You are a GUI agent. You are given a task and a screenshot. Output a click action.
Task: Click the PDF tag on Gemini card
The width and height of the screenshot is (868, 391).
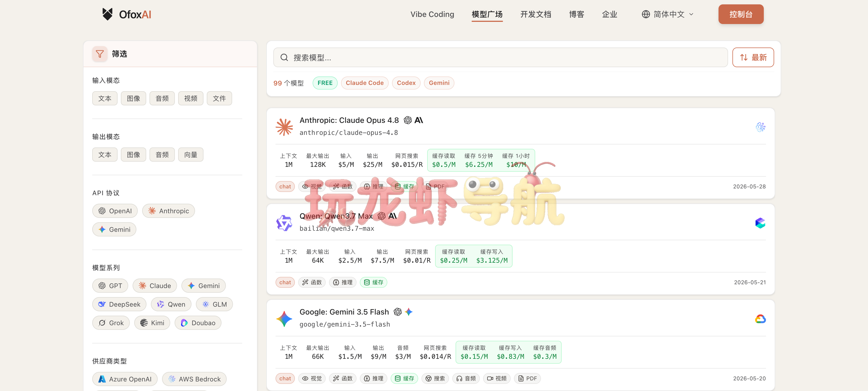(527, 378)
